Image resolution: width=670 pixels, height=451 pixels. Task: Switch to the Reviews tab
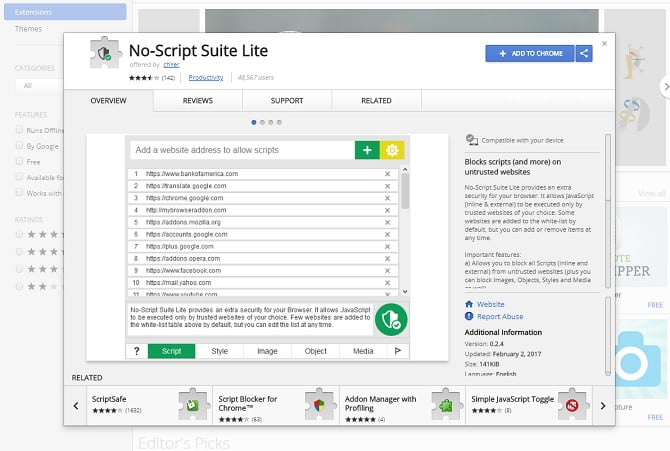tap(198, 101)
